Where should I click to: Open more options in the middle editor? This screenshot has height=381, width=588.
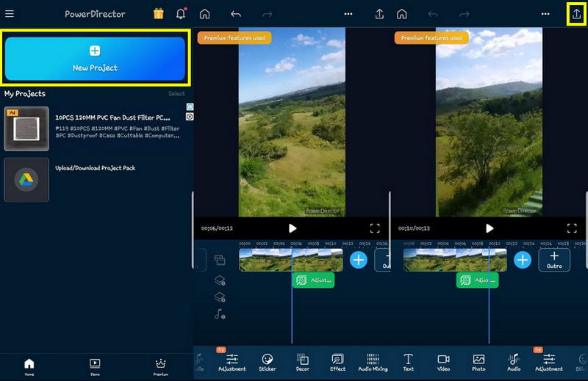348,14
